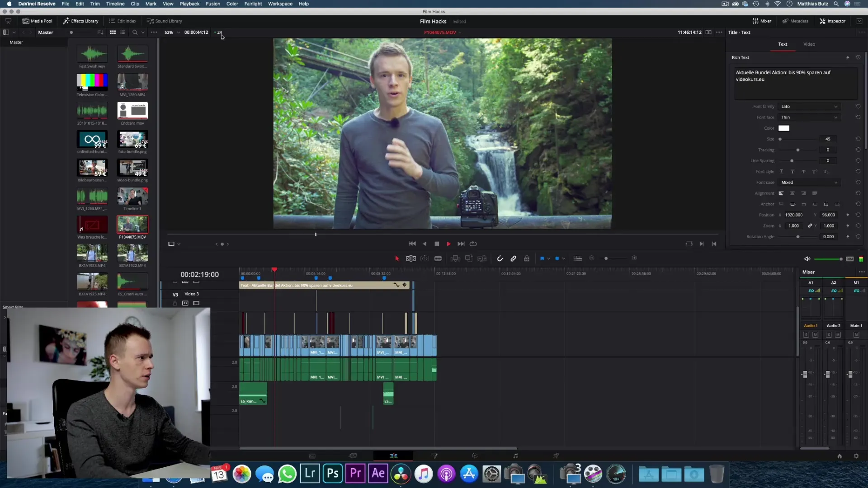Jump to the last frame
Screen dimensions: 868x488
pyautogui.click(x=461, y=244)
